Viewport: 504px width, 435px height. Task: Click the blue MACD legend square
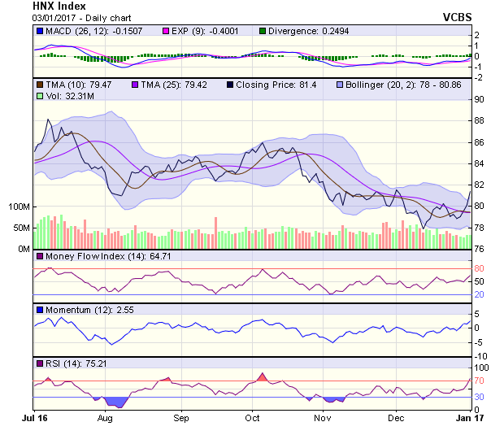[x=40, y=31]
